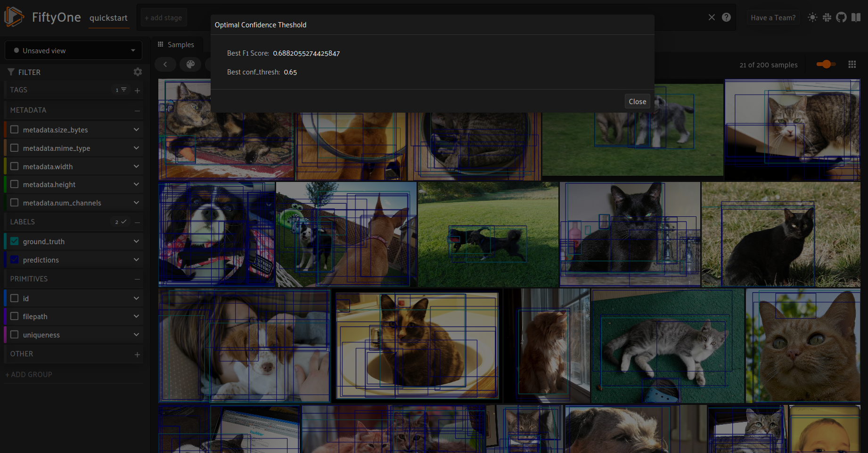Uncheck the ground_truth label checkbox
Viewport: 868px width, 453px height.
pyautogui.click(x=15, y=241)
